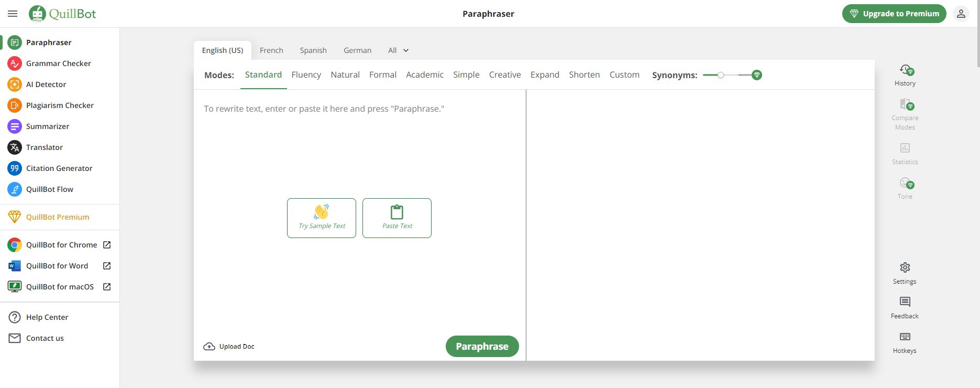Open Feedback form
The width and height of the screenshot is (980, 388).
pos(905,308)
